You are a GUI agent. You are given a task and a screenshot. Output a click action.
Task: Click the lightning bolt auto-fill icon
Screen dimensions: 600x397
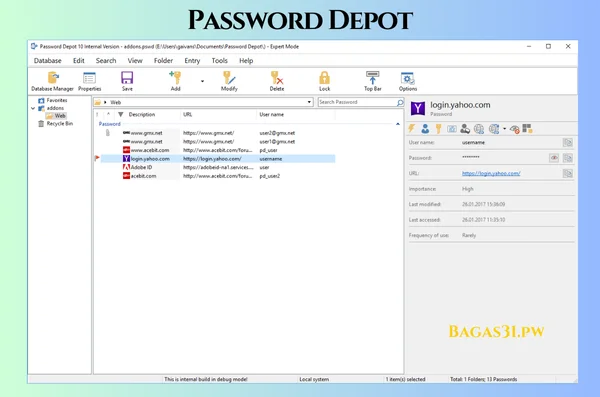click(x=412, y=129)
